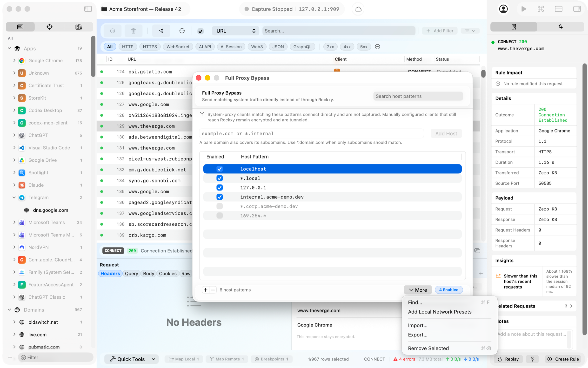Choose Add Local Network Presets menu item

tap(440, 312)
